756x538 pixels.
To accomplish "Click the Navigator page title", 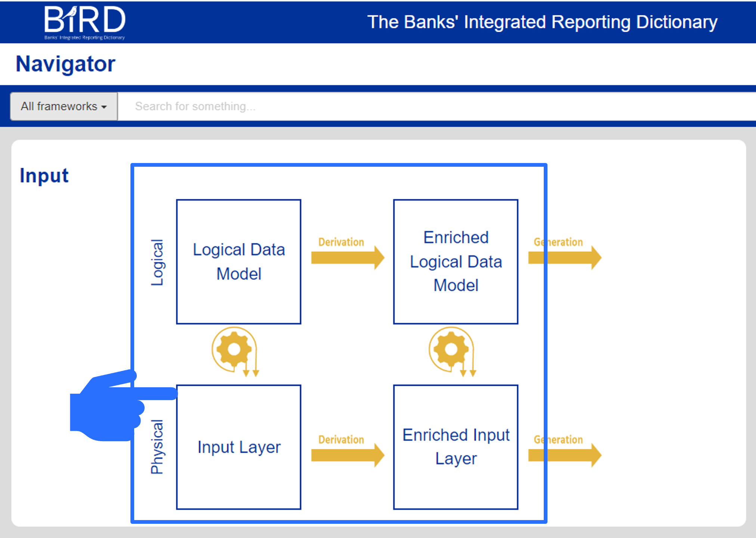I will pos(65,64).
